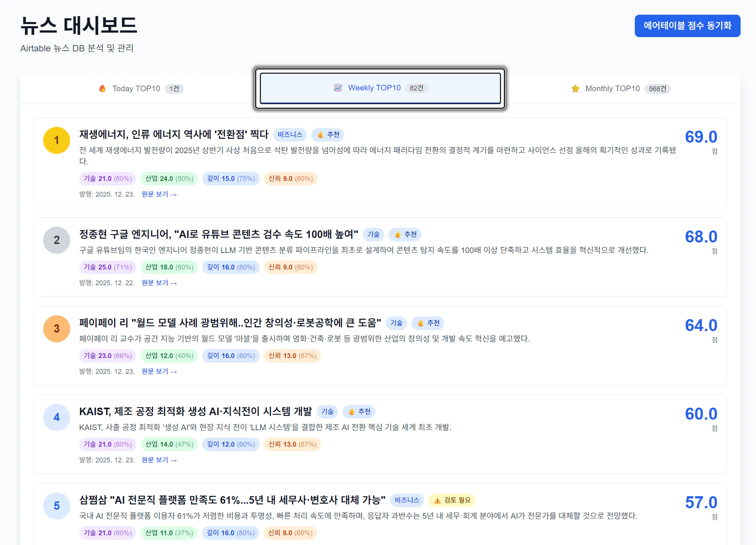Click the 산업 12.0 (40%) chip
The height and width of the screenshot is (545, 756).
click(169, 356)
